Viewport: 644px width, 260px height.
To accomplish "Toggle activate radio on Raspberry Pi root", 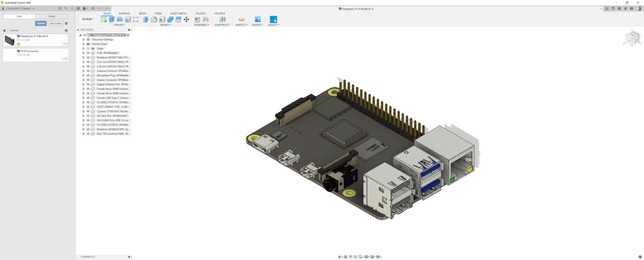I will tap(128, 35).
